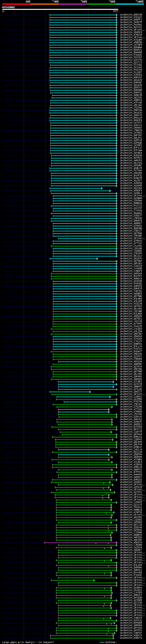Click the orange ~40% legend color bar

[45, 4]
